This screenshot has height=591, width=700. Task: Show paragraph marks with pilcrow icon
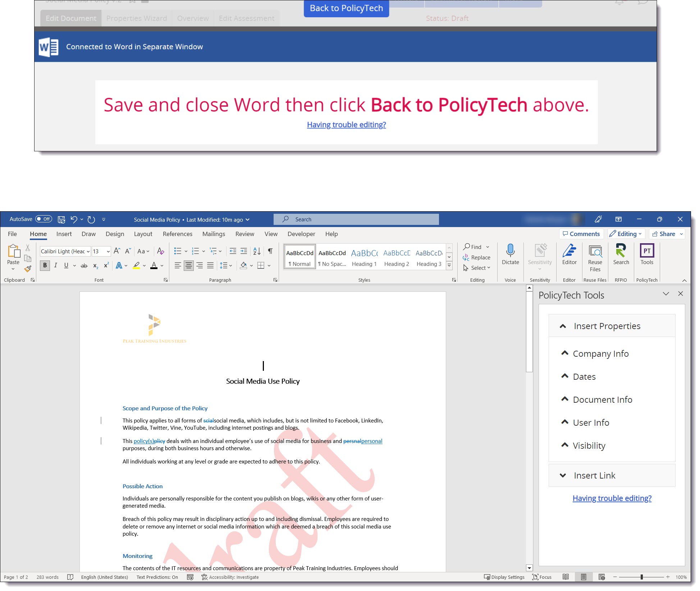(270, 251)
